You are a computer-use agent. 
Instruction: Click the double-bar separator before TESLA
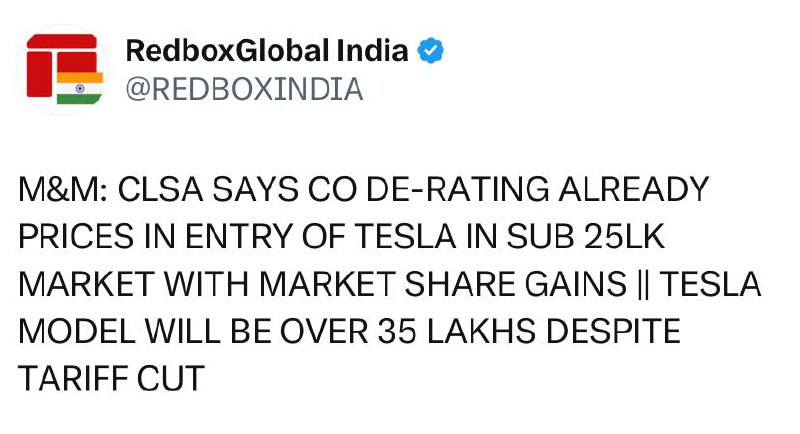pyautogui.click(x=643, y=285)
